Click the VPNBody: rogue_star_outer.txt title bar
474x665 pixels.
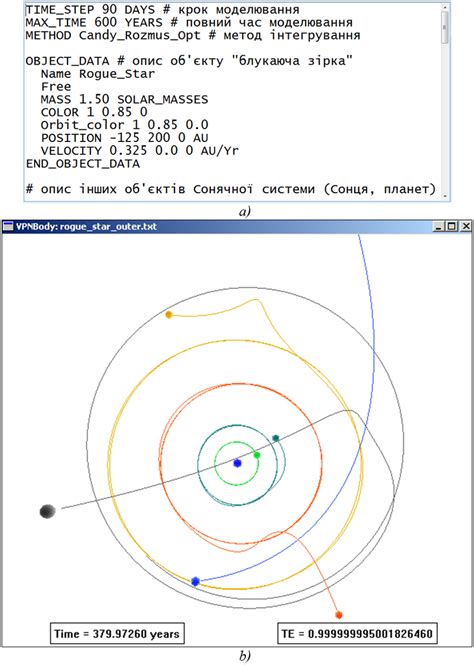237,226
